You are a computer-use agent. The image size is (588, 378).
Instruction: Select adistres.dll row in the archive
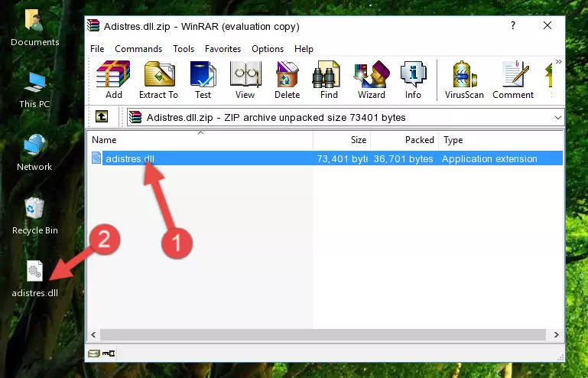326,158
